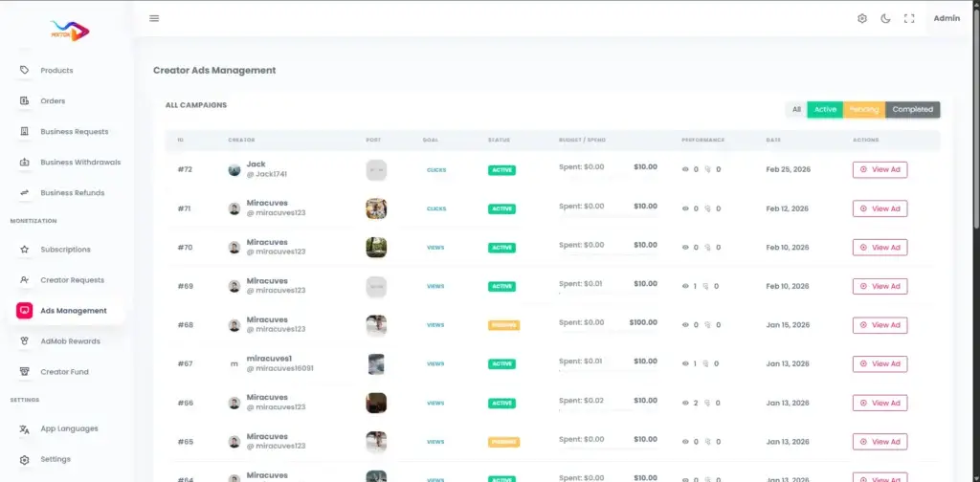The image size is (980, 482).
Task: Click View Ad for the Feb 10 campaign #70
Action: 880,248
